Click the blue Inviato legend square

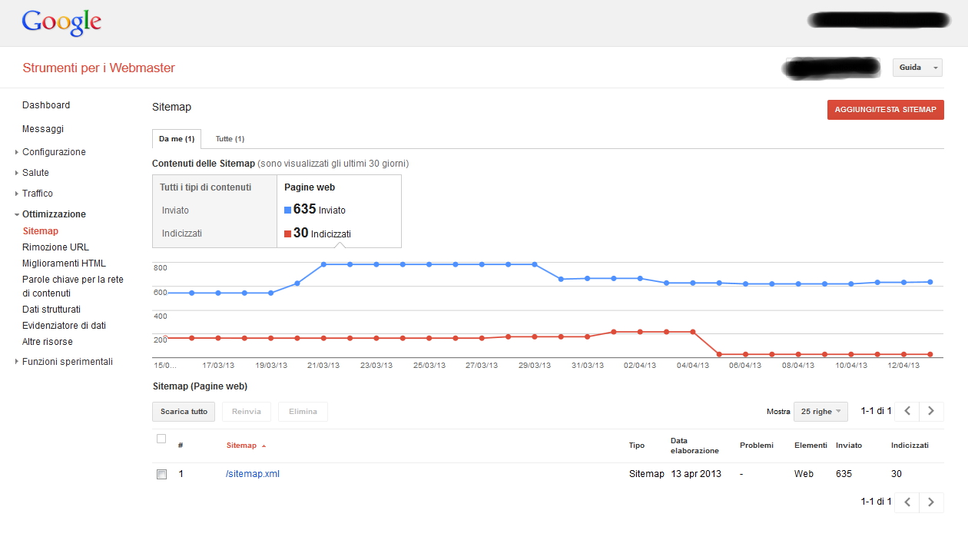coord(288,210)
